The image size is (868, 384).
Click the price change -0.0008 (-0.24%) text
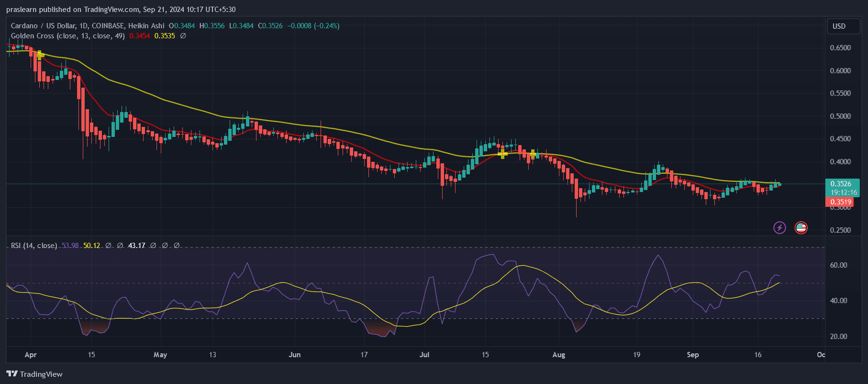coord(313,26)
